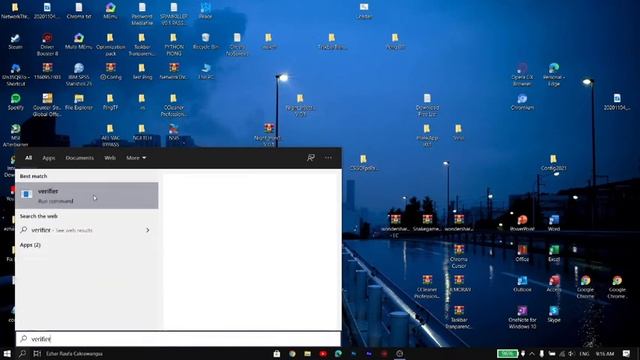Open the Opera GX Browser desktop icon
This screenshot has height=360, width=640.
click(x=522, y=75)
